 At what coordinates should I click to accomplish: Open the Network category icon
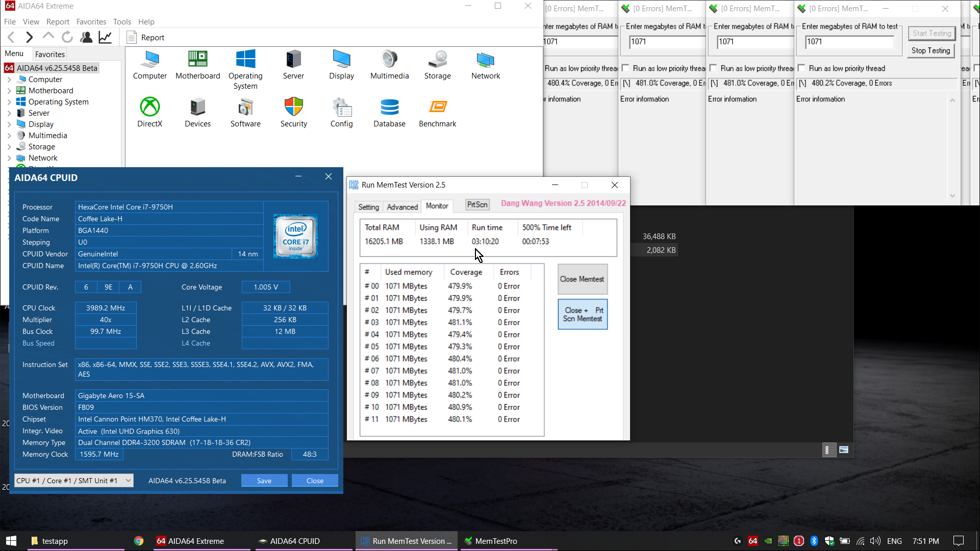(486, 65)
